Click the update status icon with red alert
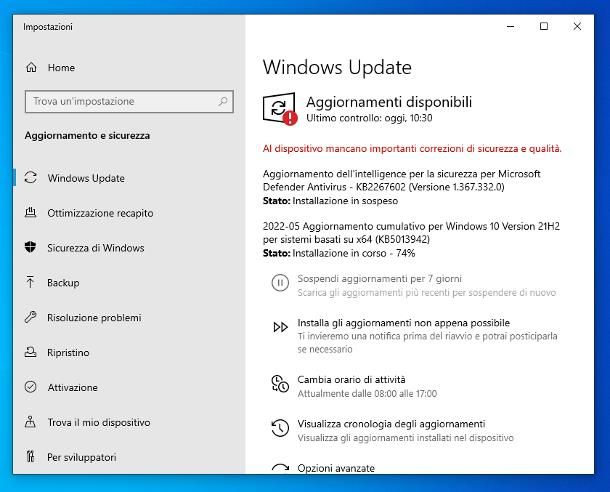The height and width of the screenshot is (492, 610). pyautogui.click(x=280, y=109)
